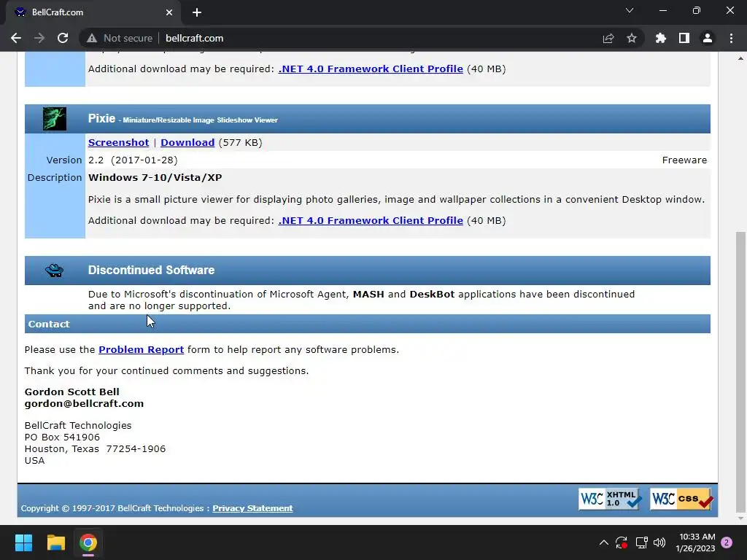
Task: Click the W3C CSS badge
Action: tap(682, 499)
